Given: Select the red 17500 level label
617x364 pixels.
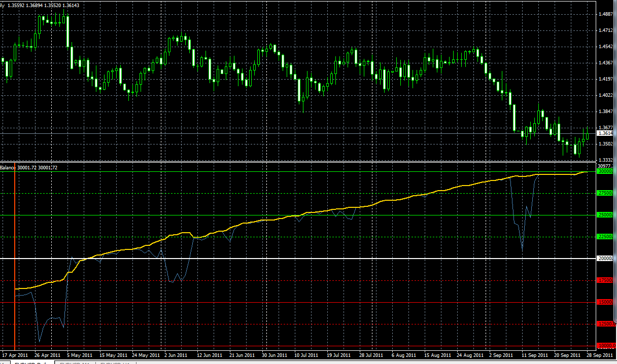Looking at the screenshot, I should pos(605,280).
